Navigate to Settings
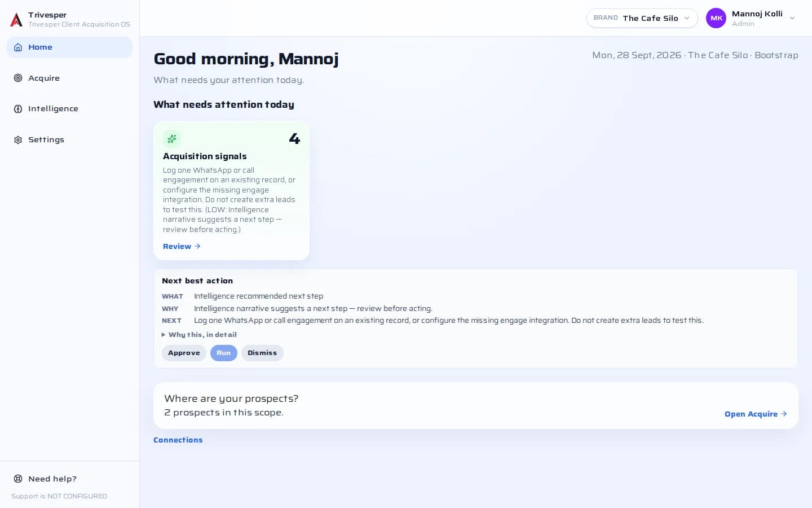The width and height of the screenshot is (812, 508). point(69,140)
